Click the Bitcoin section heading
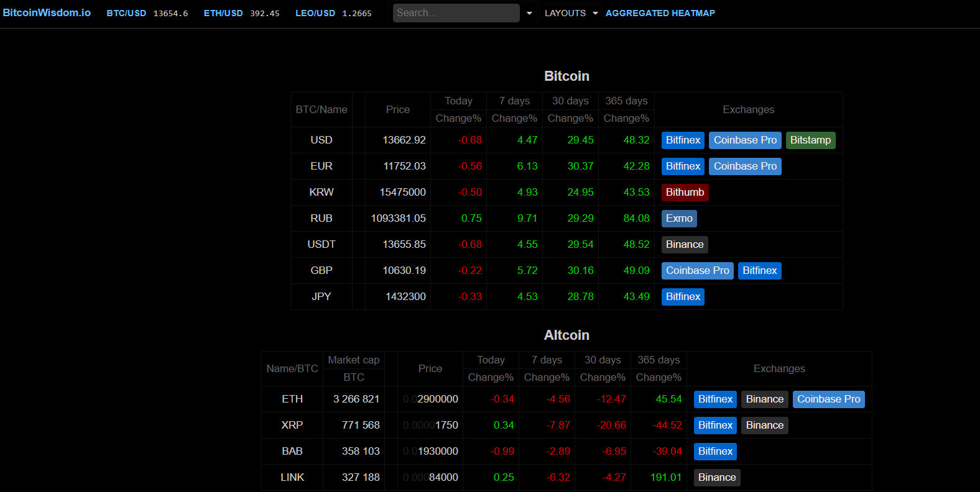Screen dimensions: 980x492 [x=566, y=76]
